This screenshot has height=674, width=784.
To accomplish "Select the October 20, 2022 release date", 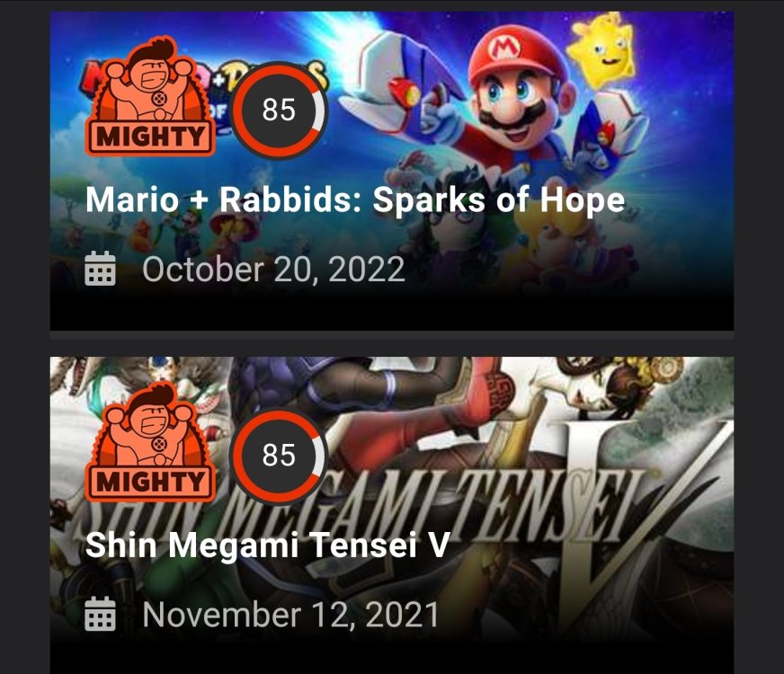I will tap(273, 270).
